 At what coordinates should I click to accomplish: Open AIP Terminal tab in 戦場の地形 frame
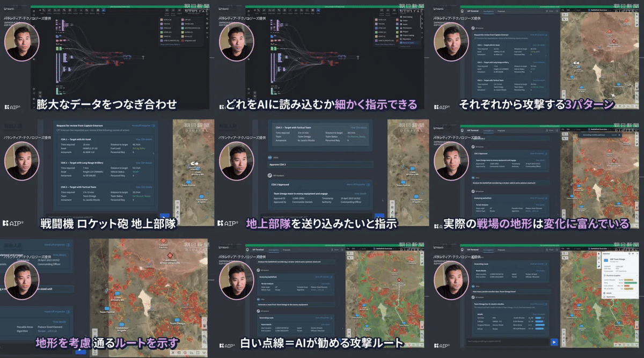pos(473,130)
